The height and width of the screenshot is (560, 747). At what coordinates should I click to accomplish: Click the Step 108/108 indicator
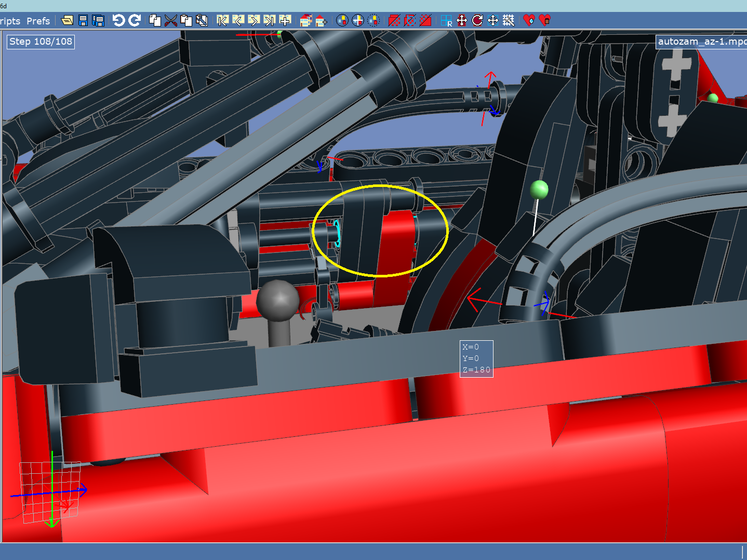pos(40,42)
